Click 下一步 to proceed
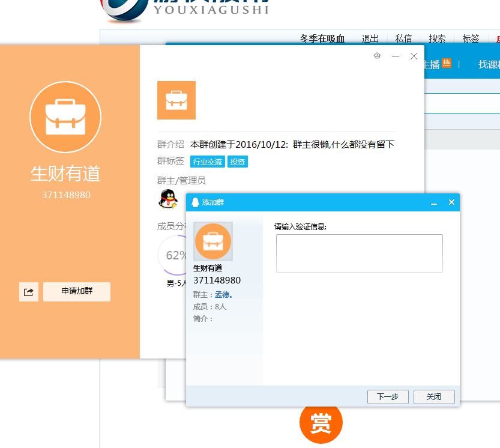 click(x=388, y=397)
